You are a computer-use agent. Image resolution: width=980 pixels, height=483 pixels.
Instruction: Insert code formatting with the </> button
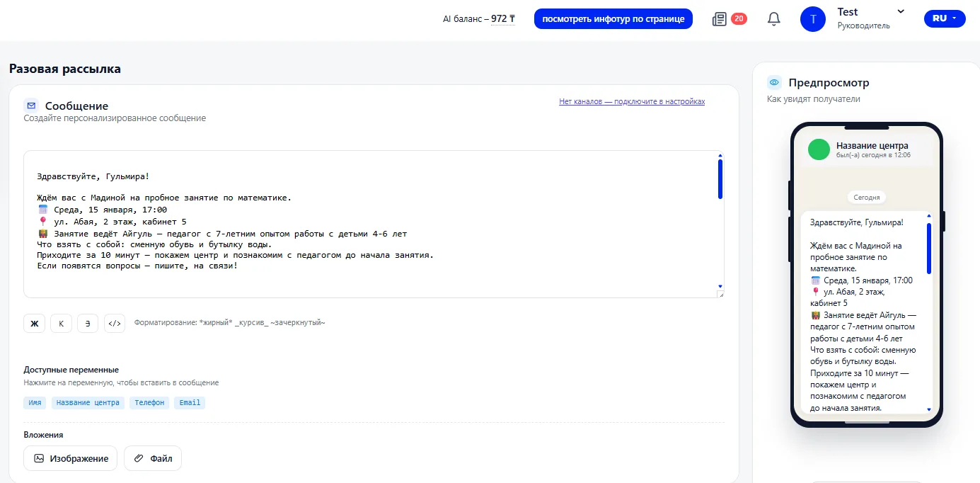pos(115,324)
